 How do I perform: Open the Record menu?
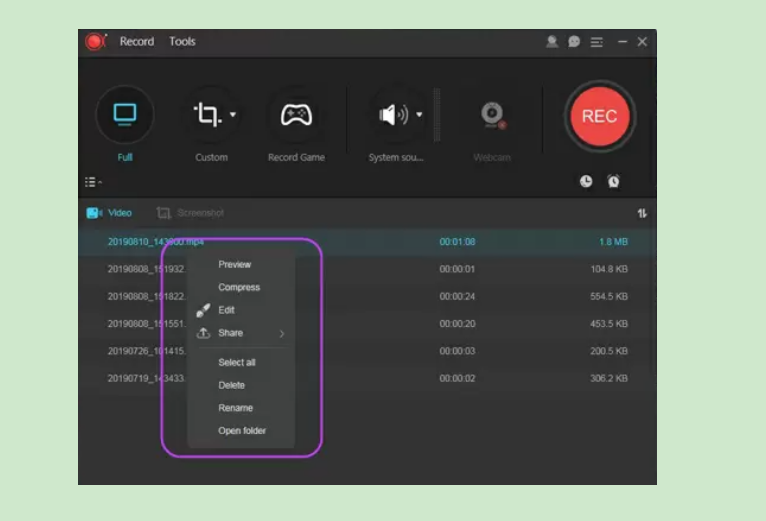click(137, 42)
